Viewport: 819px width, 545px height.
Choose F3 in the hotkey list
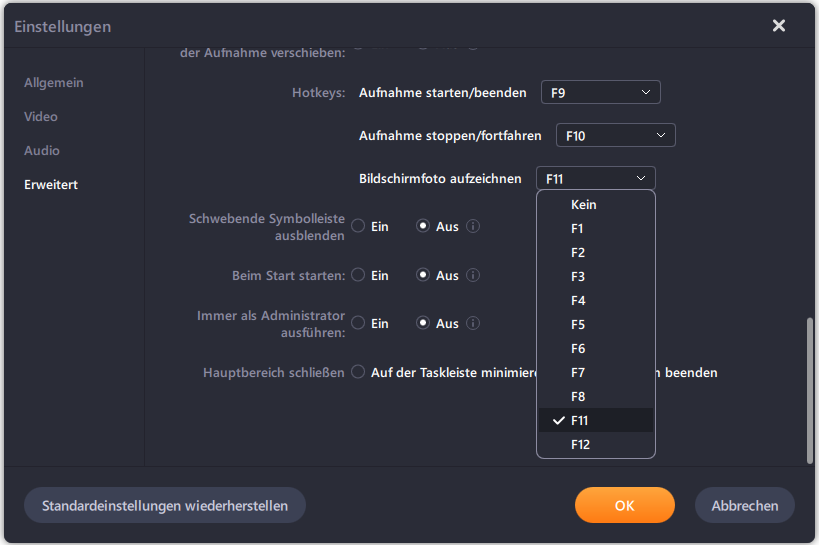click(x=595, y=276)
